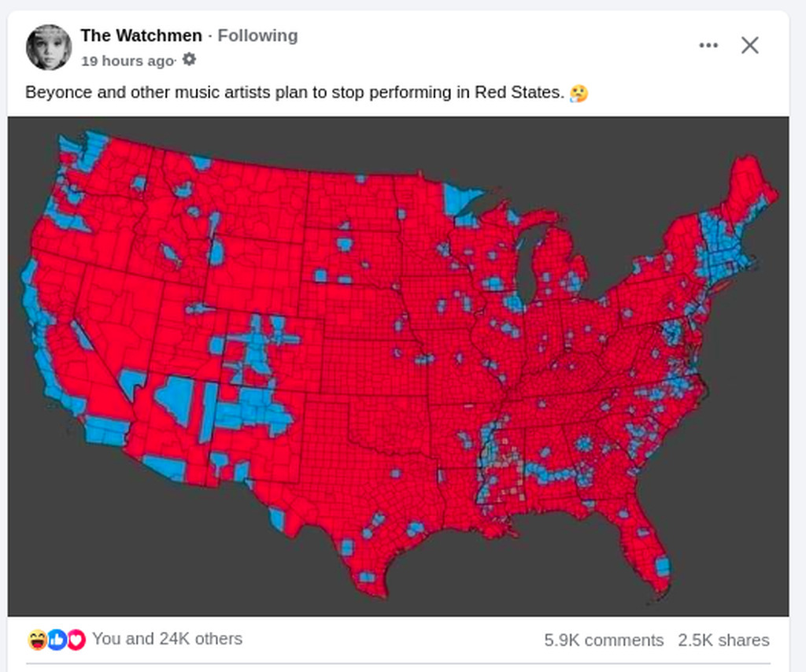
Task: Show the 2.5K shares list
Action: (x=723, y=641)
